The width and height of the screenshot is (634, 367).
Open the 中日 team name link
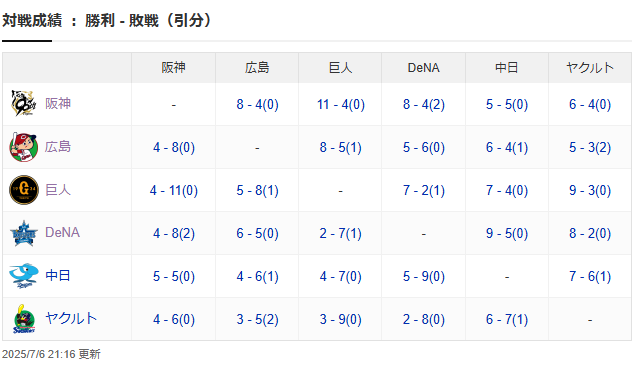tap(58, 276)
